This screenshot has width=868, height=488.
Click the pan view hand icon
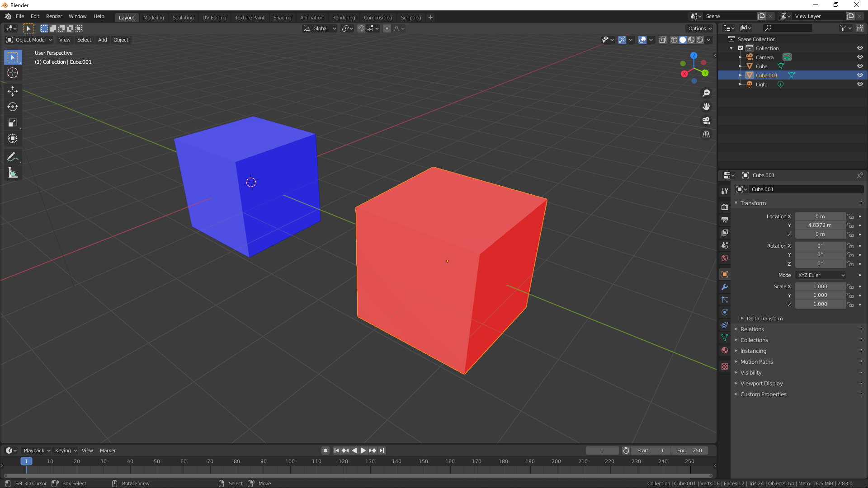click(706, 107)
